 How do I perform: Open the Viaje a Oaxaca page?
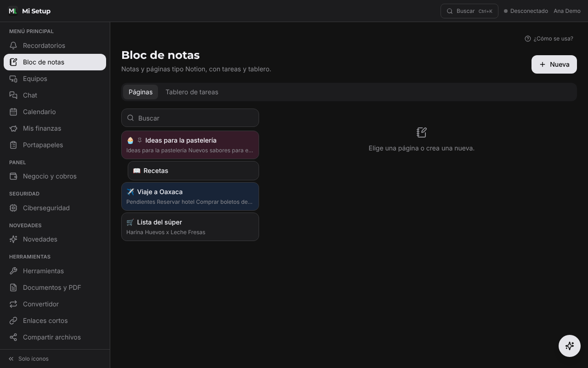(190, 196)
